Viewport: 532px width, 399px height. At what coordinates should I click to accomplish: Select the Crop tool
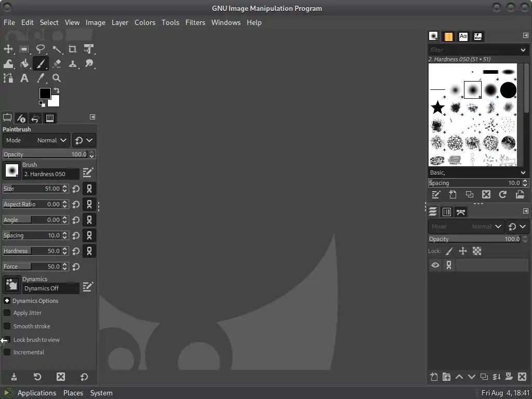(x=73, y=49)
